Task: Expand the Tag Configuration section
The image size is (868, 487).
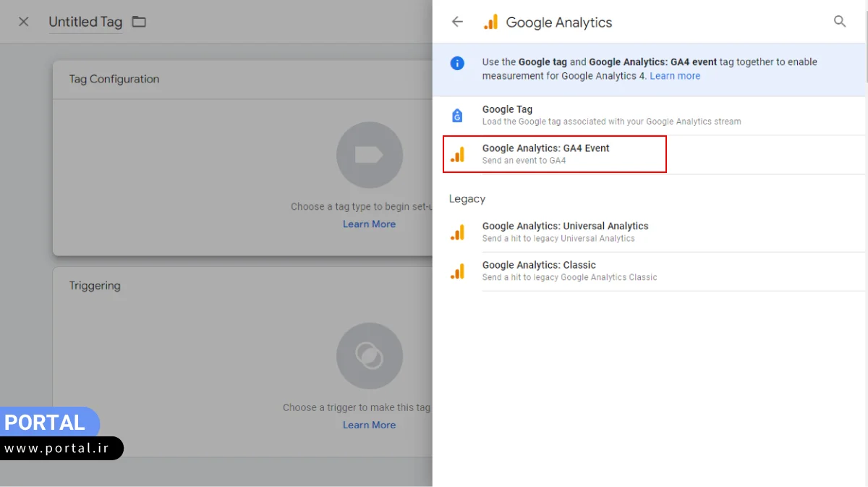Action: point(114,79)
